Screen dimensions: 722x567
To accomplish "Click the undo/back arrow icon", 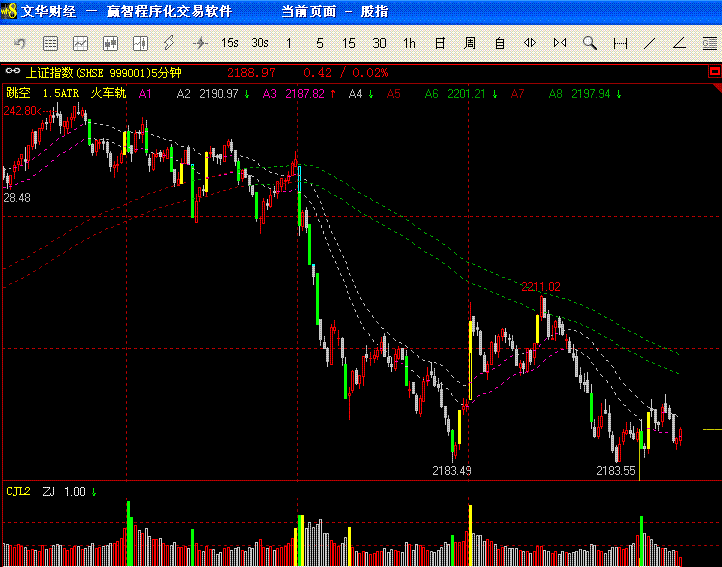I will pos(21,43).
